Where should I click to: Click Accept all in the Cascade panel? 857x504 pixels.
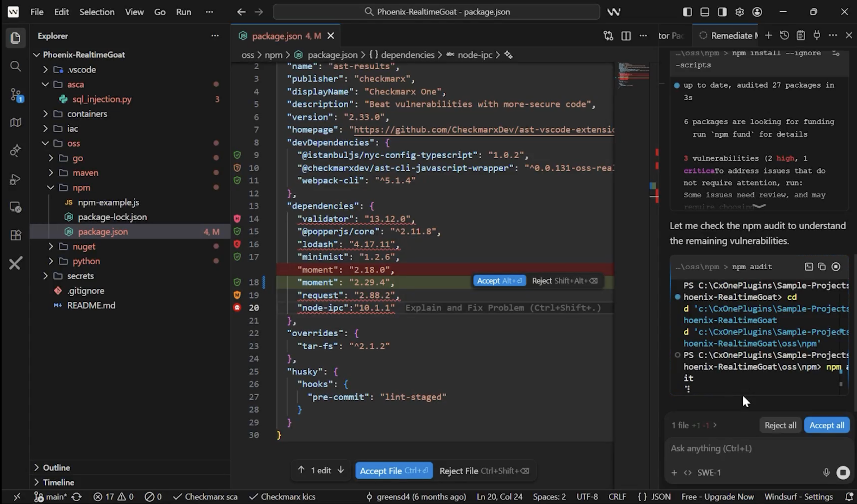click(827, 425)
